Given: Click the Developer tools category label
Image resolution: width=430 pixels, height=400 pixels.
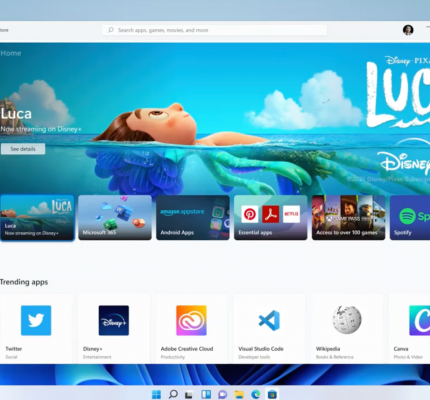Looking at the screenshot, I should click(x=254, y=357).
